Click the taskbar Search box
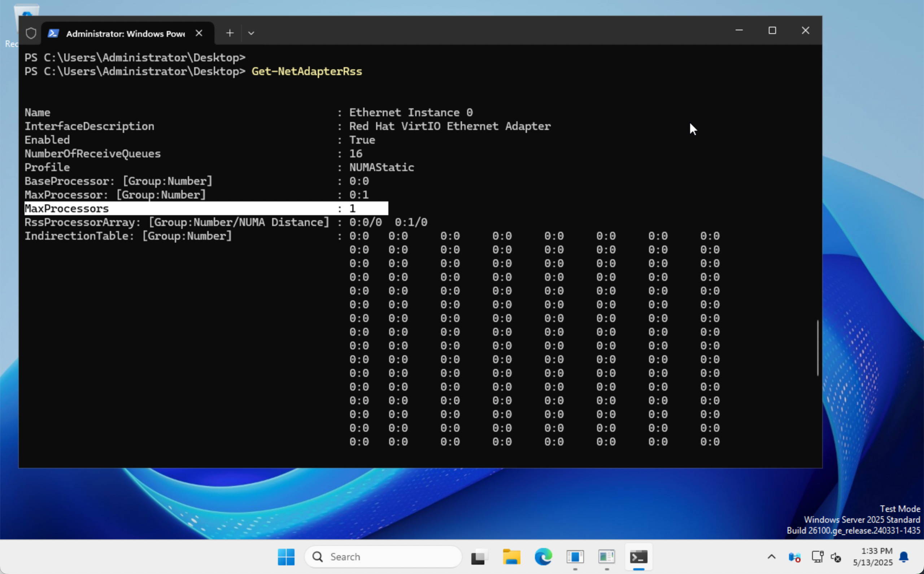 pyautogui.click(x=383, y=557)
